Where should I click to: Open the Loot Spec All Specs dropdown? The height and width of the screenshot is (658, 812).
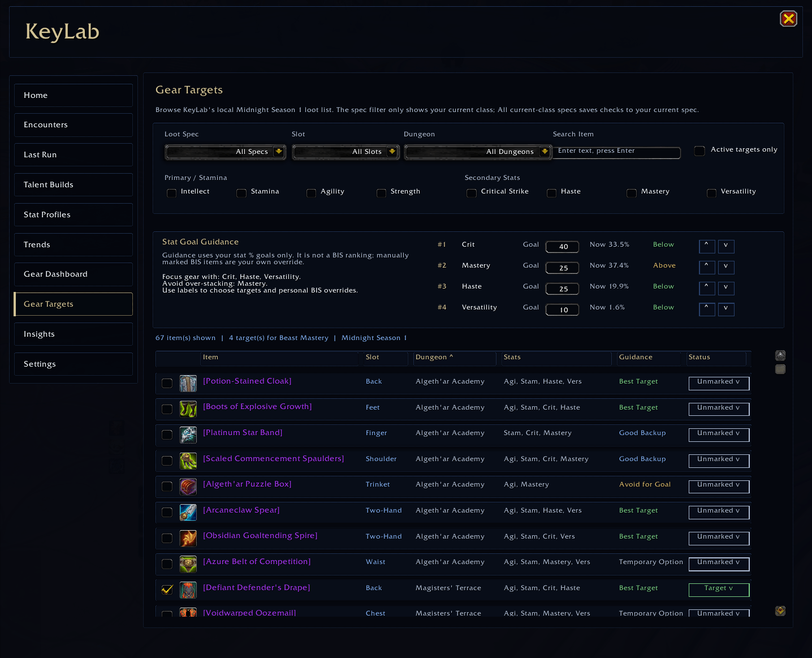(x=225, y=152)
